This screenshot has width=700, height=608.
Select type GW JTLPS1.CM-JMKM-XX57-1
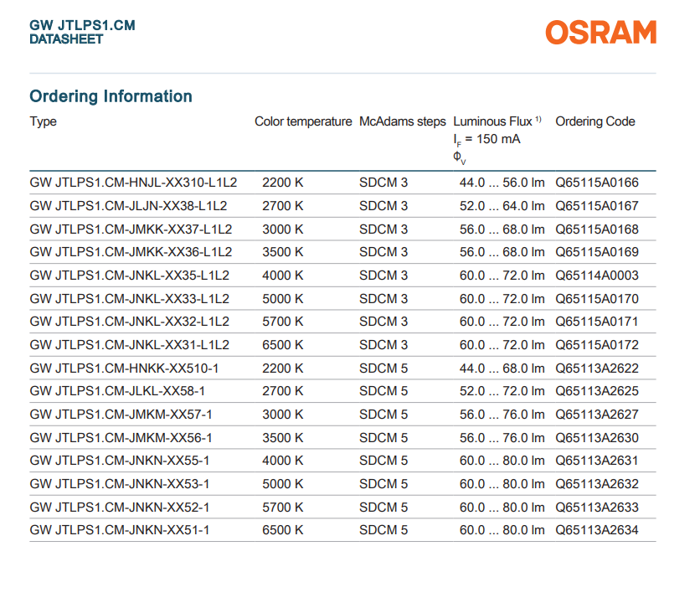pyautogui.click(x=121, y=415)
